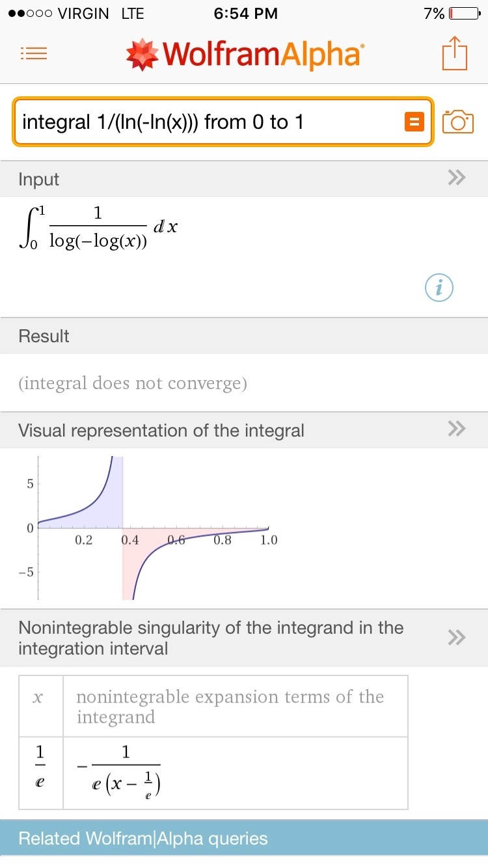Tap the info icon under Input
The width and height of the screenshot is (488, 868).
tap(439, 288)
